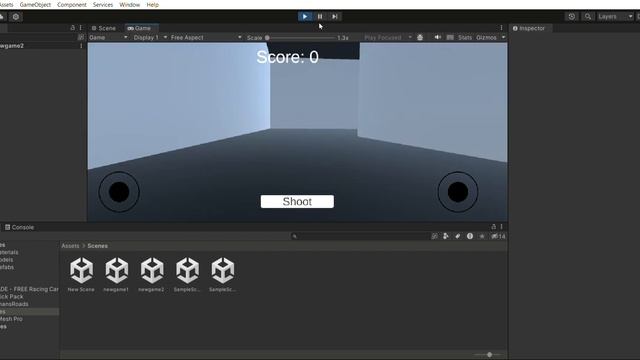
Task: Click the Scenes breadcrumb
Action: pos(98,246)
